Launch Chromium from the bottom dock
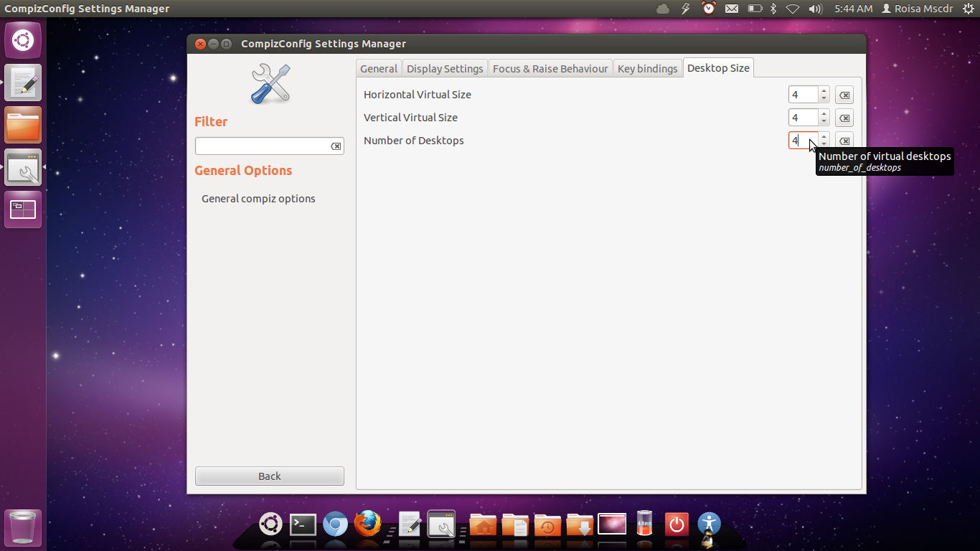The image size is (980, 551). [335, 524]
